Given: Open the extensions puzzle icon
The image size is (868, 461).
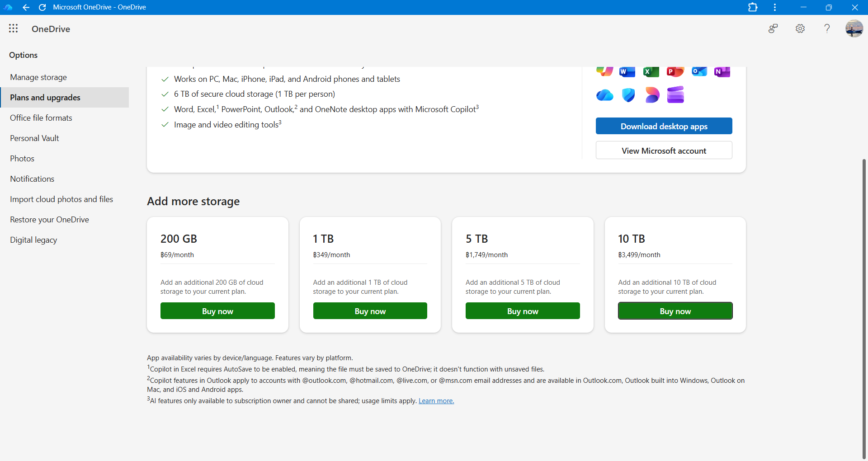Looking at the screenshot, I should [753, 7].
